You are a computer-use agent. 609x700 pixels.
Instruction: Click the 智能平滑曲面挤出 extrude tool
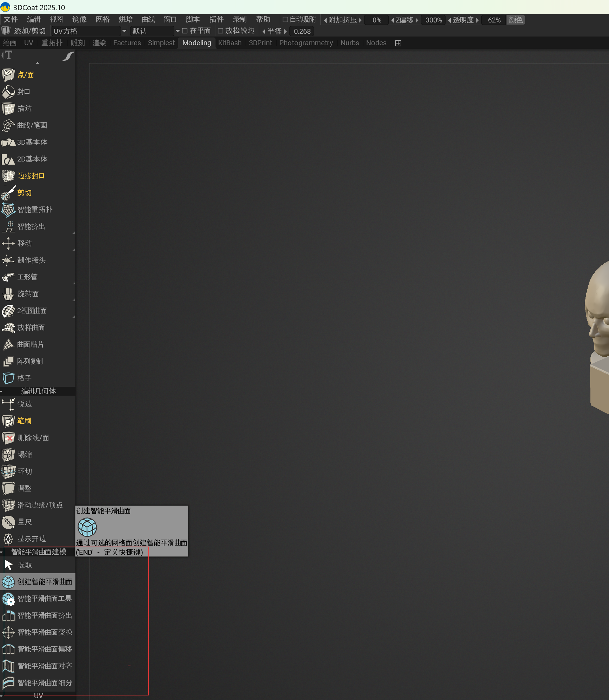8,616
